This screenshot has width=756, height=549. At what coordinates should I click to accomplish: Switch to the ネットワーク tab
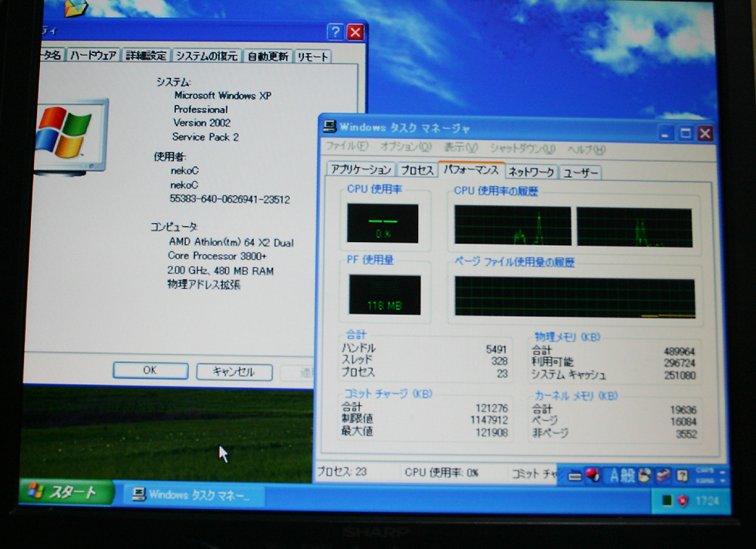[x=531, y=172]
